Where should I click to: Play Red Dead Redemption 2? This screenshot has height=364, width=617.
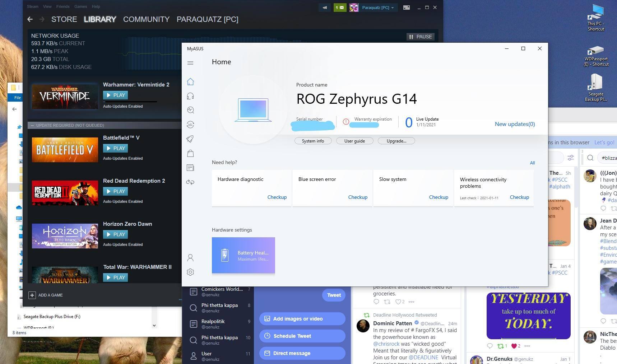115,191
